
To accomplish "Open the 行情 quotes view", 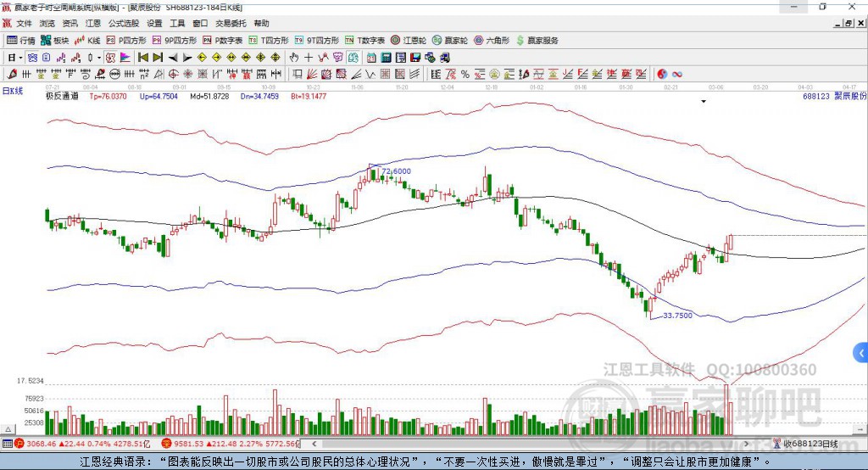I will 20,40.
